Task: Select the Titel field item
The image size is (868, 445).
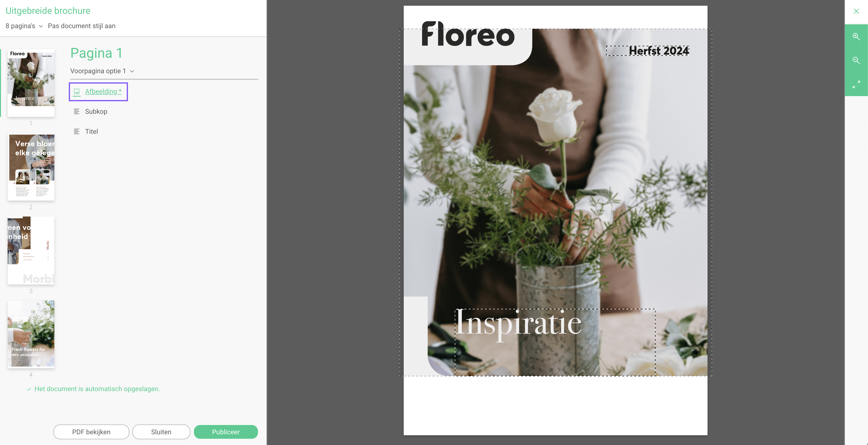Action: [x=91, y=131]
